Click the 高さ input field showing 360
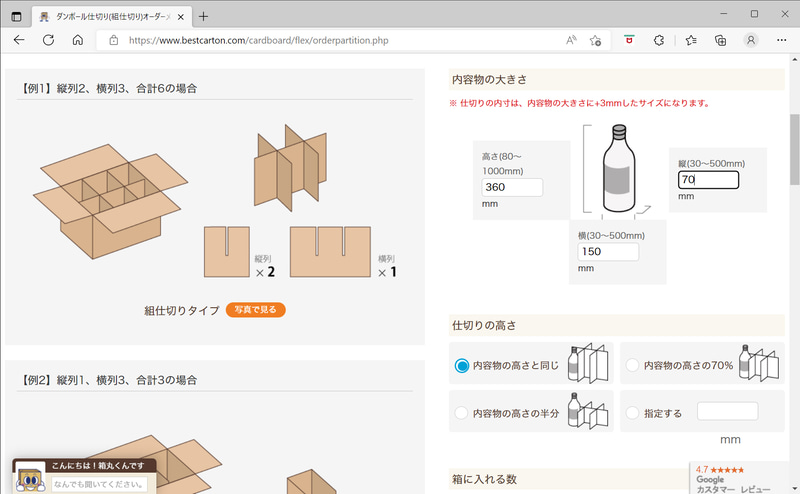This screenshot has width=800, height=494. pos(512,187)
